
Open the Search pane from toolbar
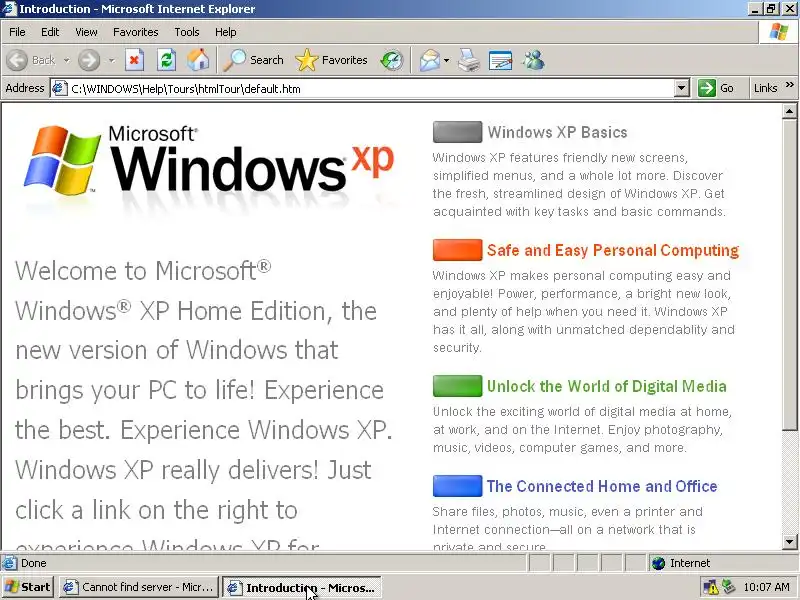click(254, 60)
